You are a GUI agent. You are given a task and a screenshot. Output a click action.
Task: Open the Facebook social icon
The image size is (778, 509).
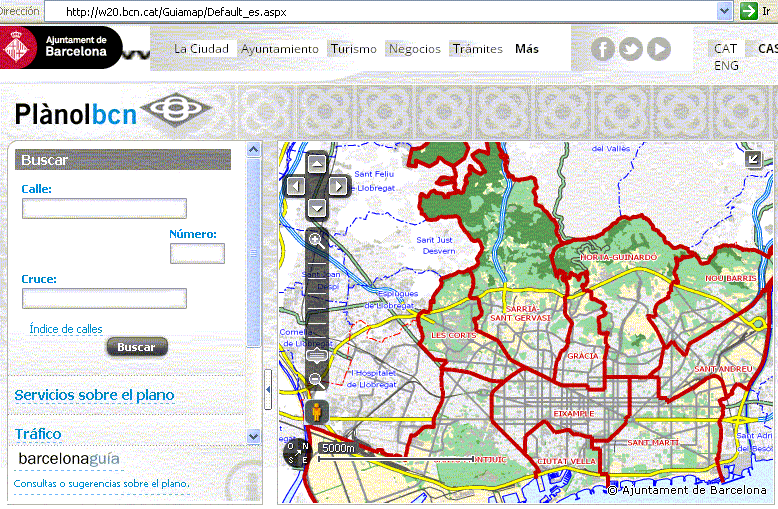click(602, 49)
